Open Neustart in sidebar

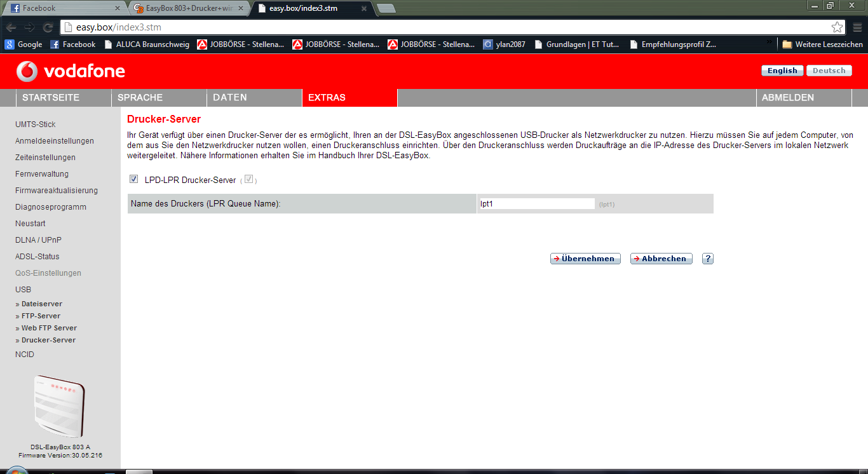pos(31,224)
